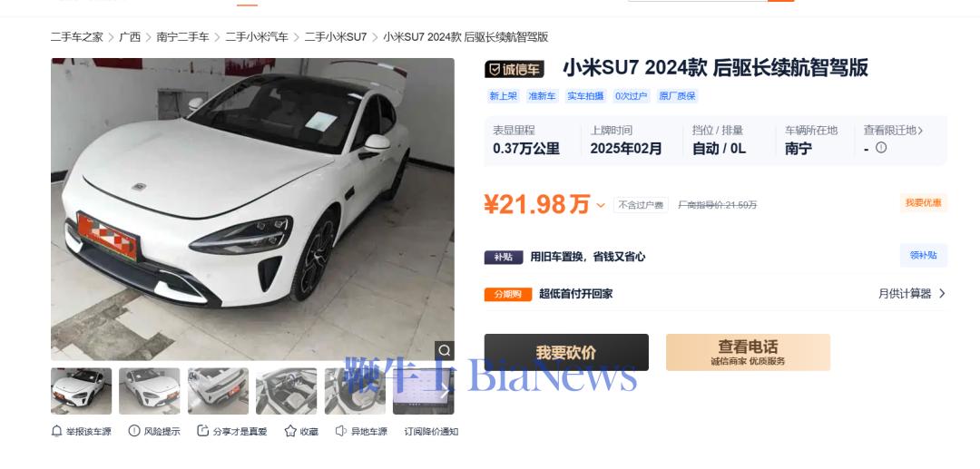Open the 异地车源 megaphone icon

pos(340,431)
